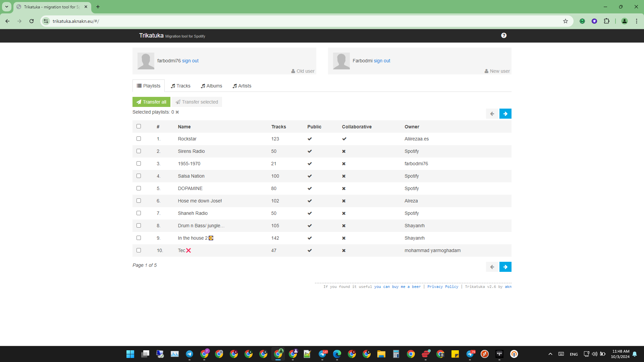Select the DOPAMINE playlist checkbox
The height and width of the screenshot is (362, 644).
click(x=139, y=188)
